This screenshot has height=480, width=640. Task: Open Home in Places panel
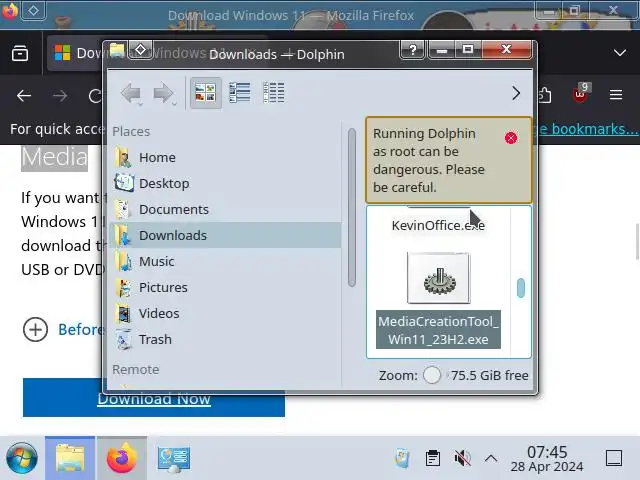pos(225,158)
